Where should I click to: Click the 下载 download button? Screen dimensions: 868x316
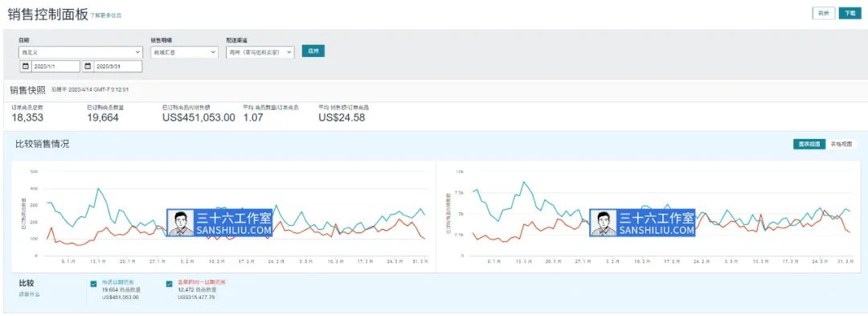[850, 14]
